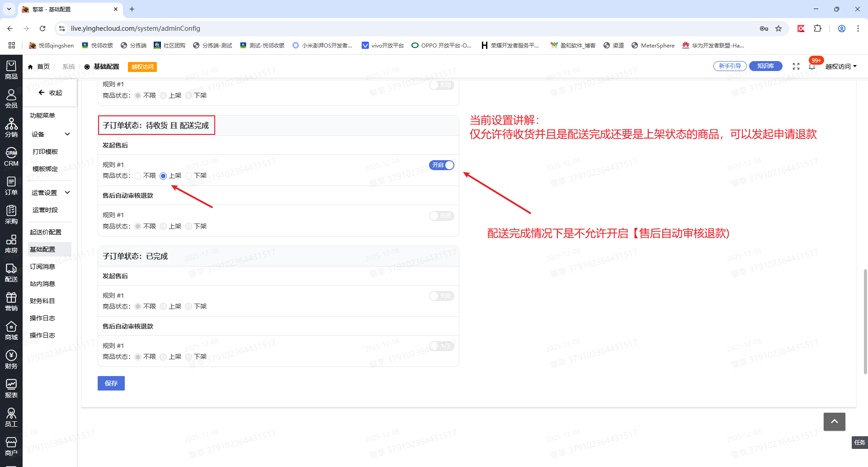Open the 越权访问 user dropdown

(840, 67)
